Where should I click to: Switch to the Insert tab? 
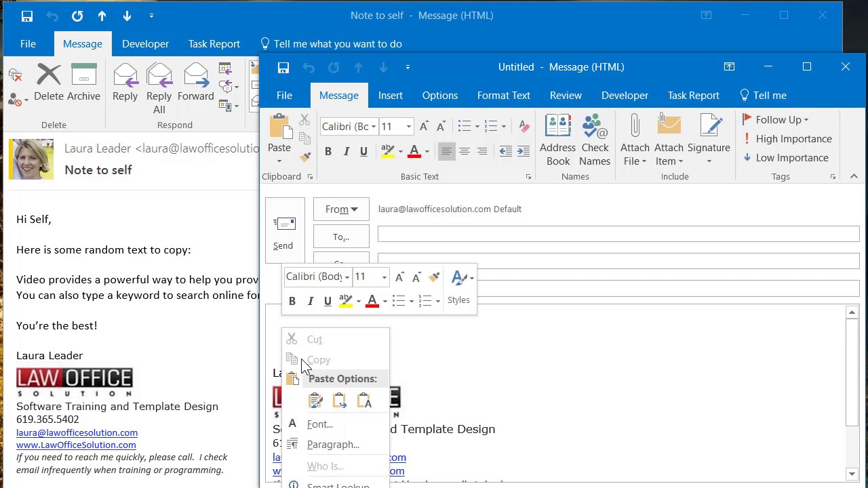(x=391, y=96)
